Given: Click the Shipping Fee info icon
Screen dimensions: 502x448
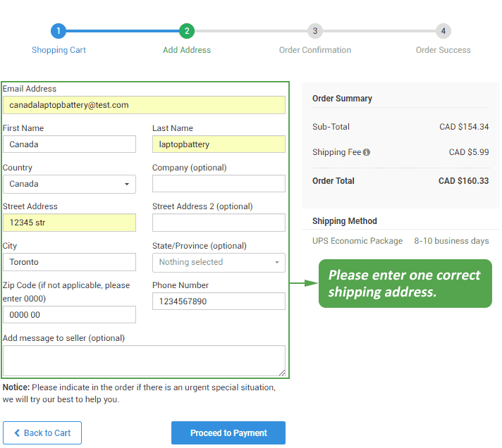Looking at the screenshot, I should [367, 152].
